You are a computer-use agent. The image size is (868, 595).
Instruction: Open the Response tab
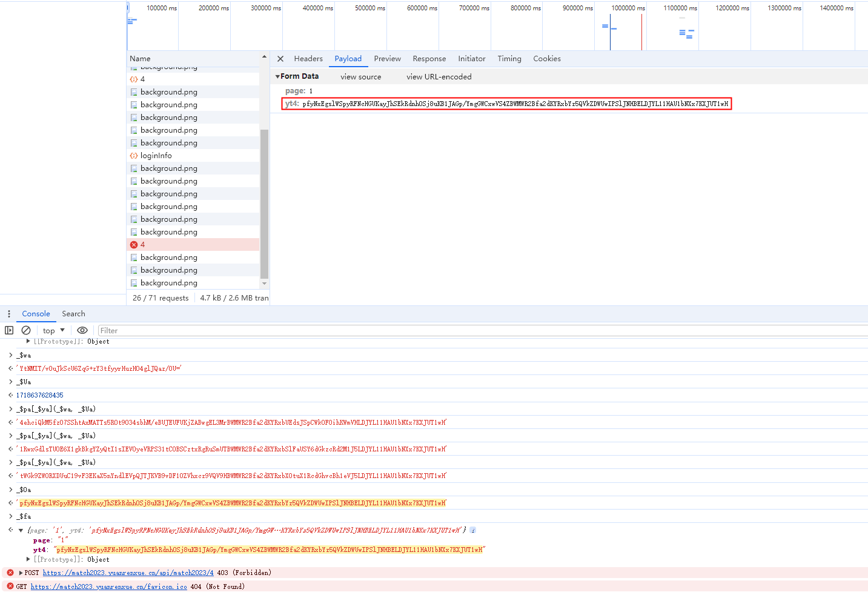point(429,59)
